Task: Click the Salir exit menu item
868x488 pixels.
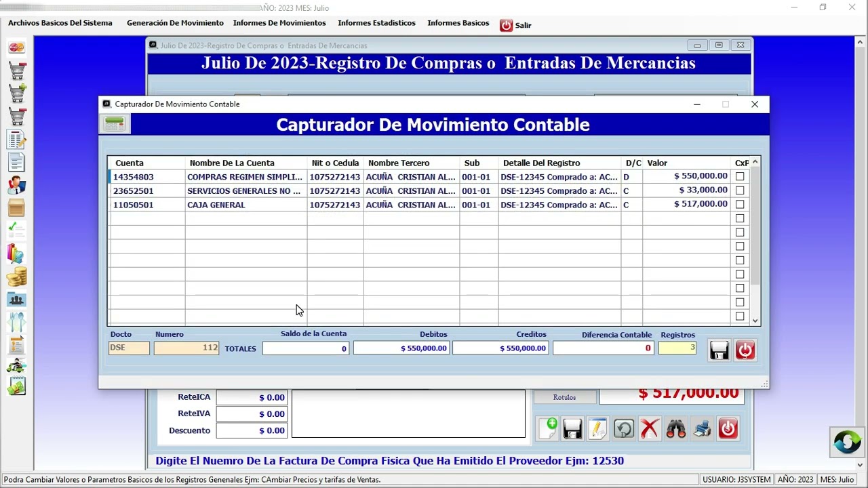Action: click(515, 25)
